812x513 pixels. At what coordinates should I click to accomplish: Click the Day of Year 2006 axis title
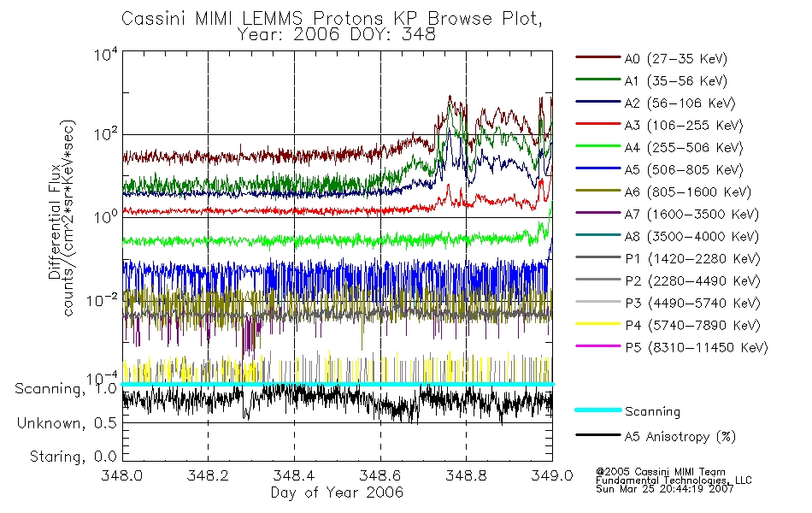click(x=337, y=492)
